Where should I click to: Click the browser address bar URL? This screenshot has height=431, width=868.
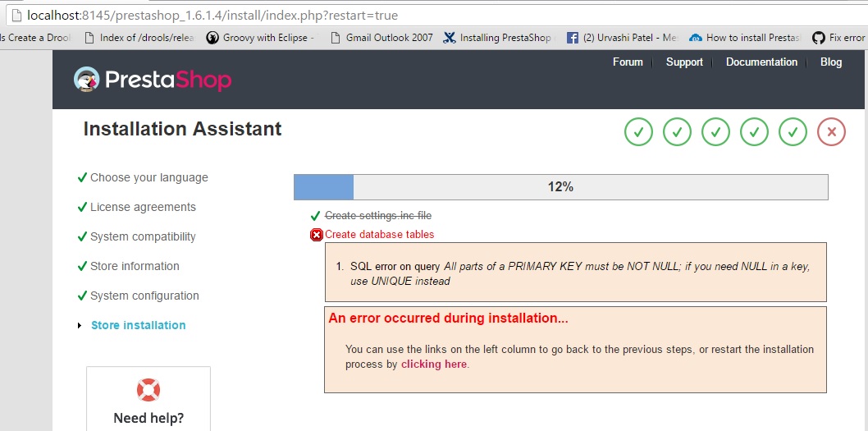[x=212, y=16]
